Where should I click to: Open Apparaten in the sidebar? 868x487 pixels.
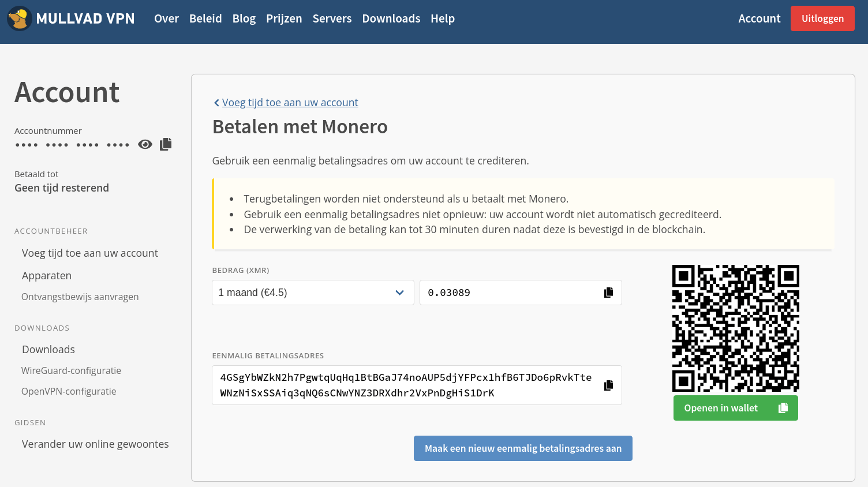[47, 276]
